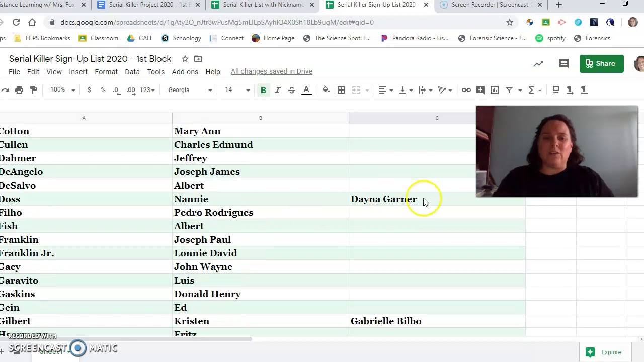Screen dimensions: 644x362
Task: Select the Gabrielle Bilbo cell
Action: [437, 321]
